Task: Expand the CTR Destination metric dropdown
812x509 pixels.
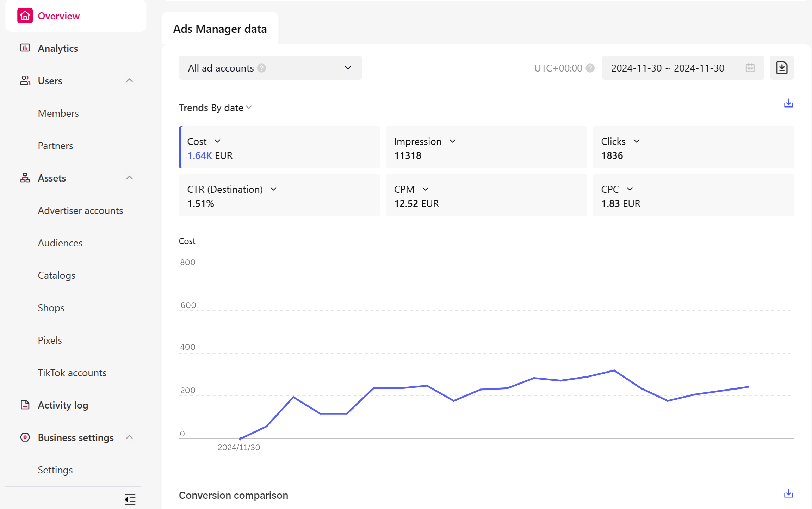Action: (x=273, y=189)
